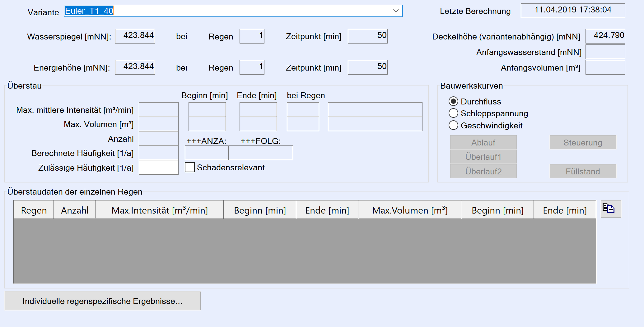Click the Regen column header
644x327 pixels.
coord(34,210)
